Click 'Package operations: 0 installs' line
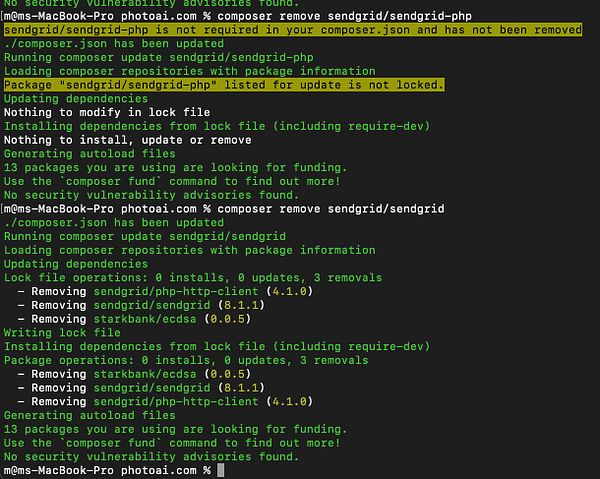600x479 pixels. (x=186, y=360)
